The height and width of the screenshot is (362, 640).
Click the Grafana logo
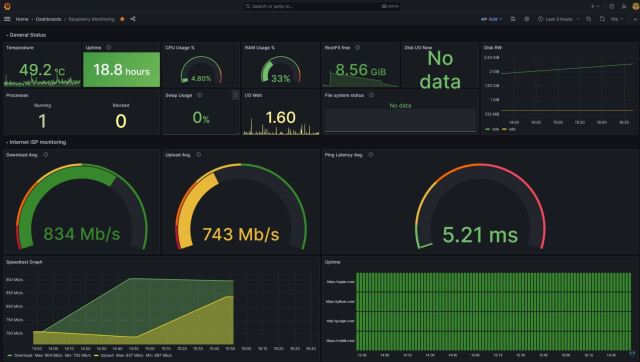click(x=7, y=6)
